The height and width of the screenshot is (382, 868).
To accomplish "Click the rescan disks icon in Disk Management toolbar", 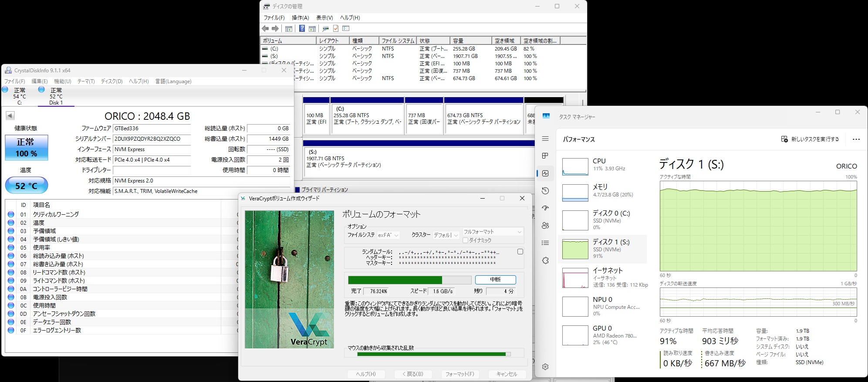I will (325, 29).
